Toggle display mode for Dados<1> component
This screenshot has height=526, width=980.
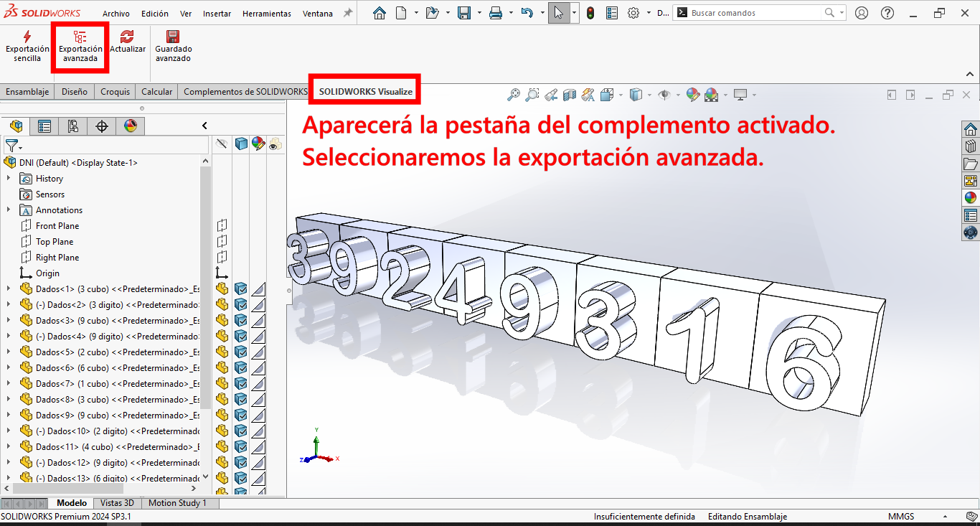pos(241,289)
